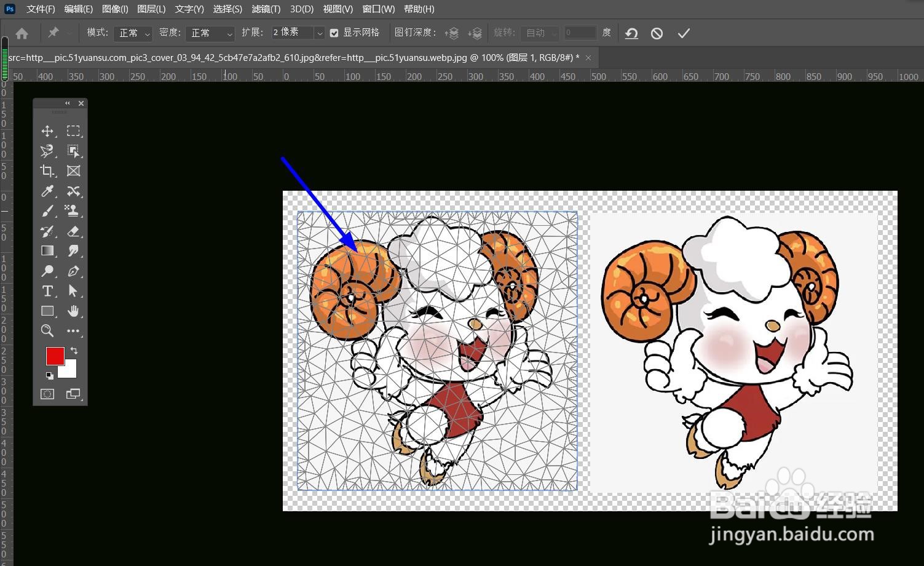Screen dimensions: 924x566
Task: Click the original sheep image on right
Action: (x=733, y=352)
